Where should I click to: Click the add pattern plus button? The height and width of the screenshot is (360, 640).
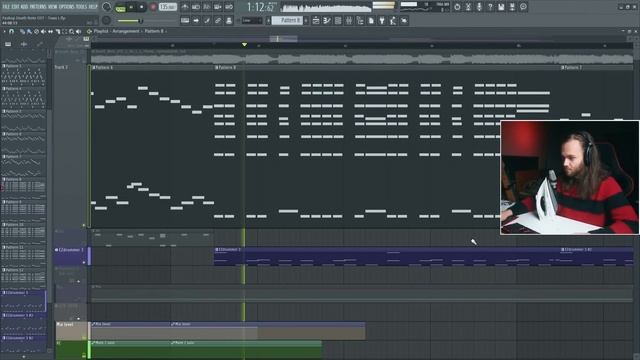click(306, 20)
